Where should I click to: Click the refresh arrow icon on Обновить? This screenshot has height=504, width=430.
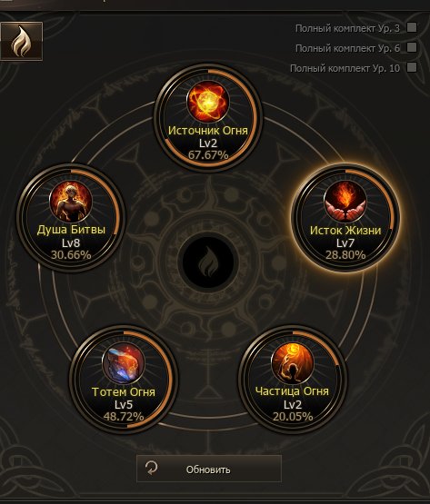pos(151,468)
